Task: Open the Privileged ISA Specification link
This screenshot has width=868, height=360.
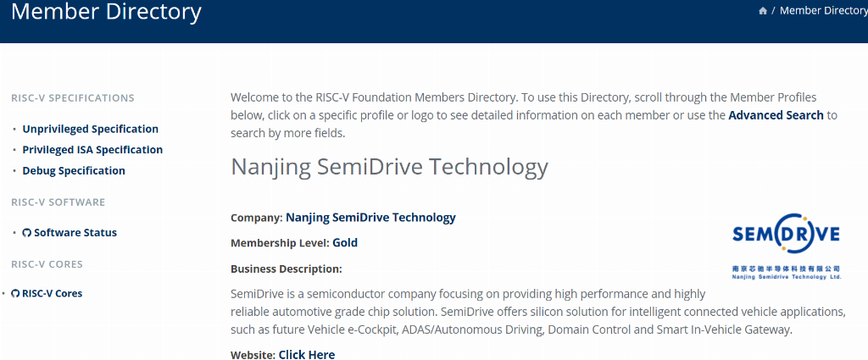Action: (x=92, y=150)
